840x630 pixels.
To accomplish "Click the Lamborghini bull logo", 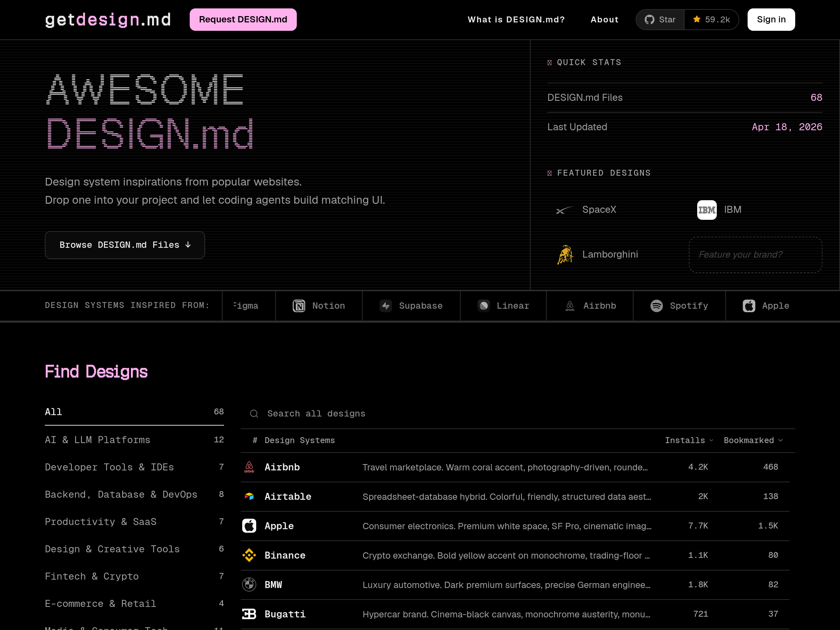I will pyautogui.click(x=565, y=254).
